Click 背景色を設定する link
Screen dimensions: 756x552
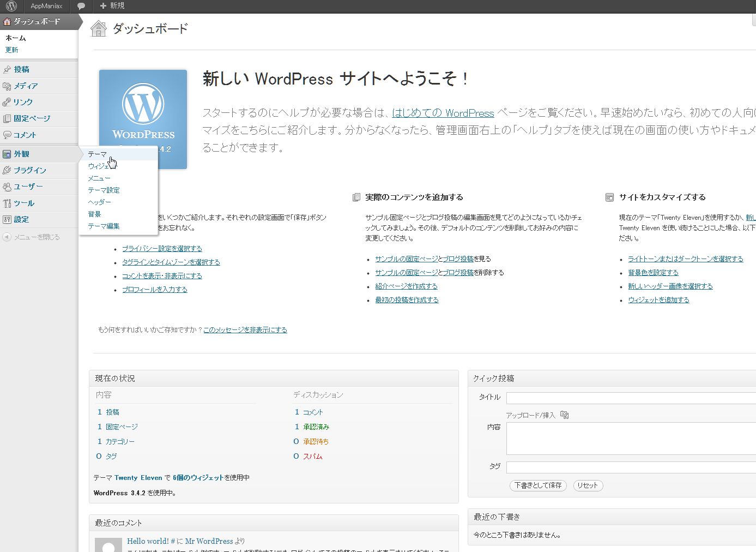coord(653,272)
